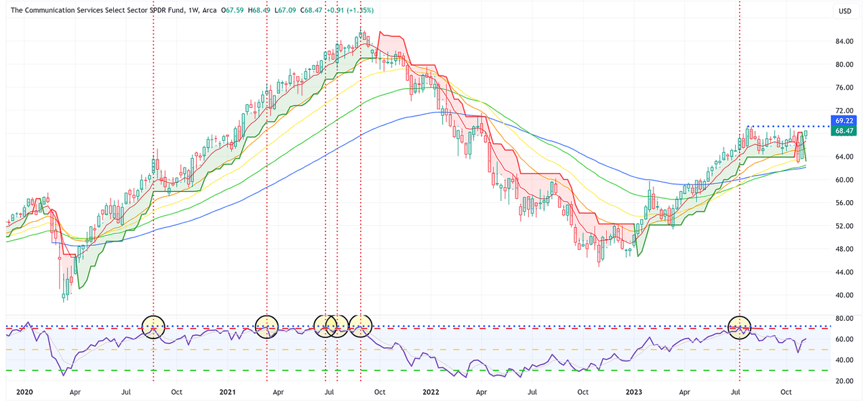Click the +0.91 (+1.35%) change value
868x403 pixels.
(350, 11)
